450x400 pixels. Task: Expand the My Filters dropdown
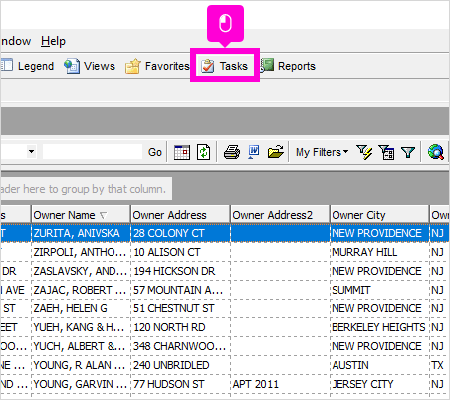click(322, 152)
